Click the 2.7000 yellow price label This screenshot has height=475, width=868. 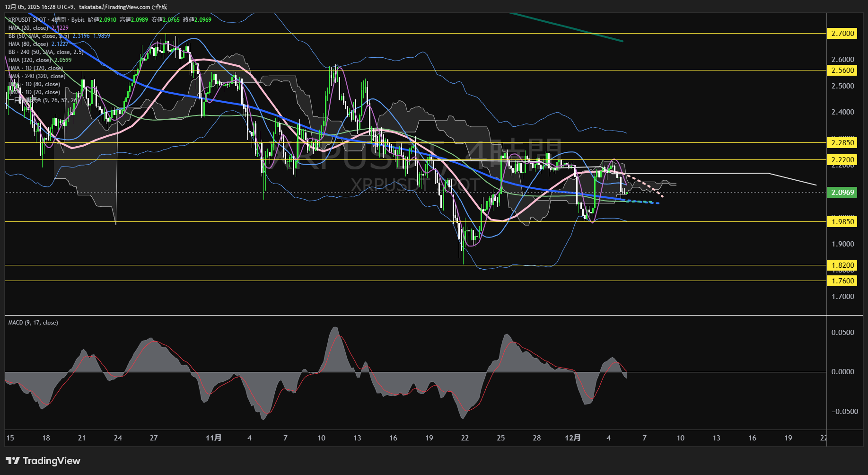pyautogui.click(x=842, y=33)
